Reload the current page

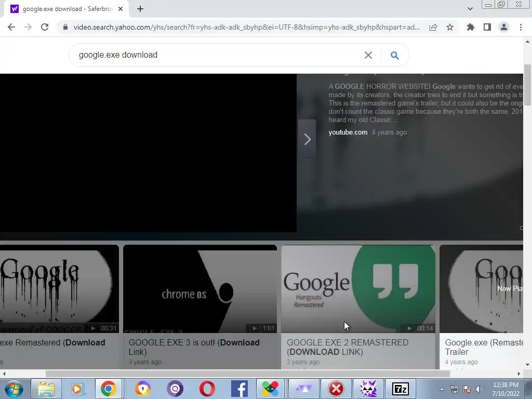coord(45,27)
